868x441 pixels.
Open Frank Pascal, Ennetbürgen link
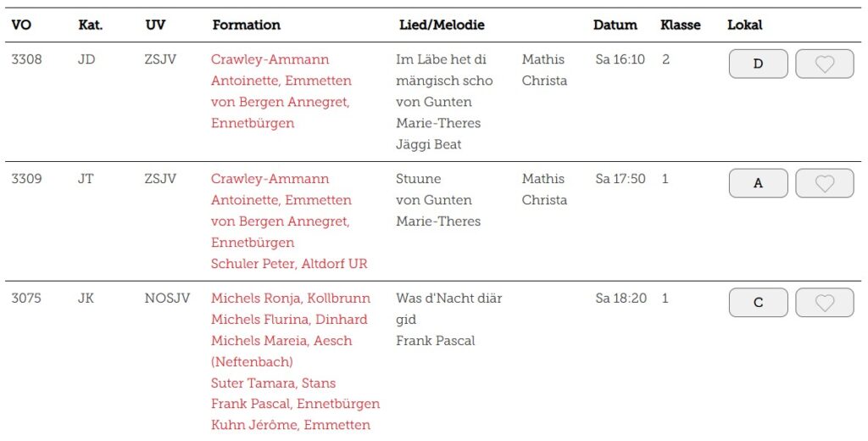(x=295, y=404)
